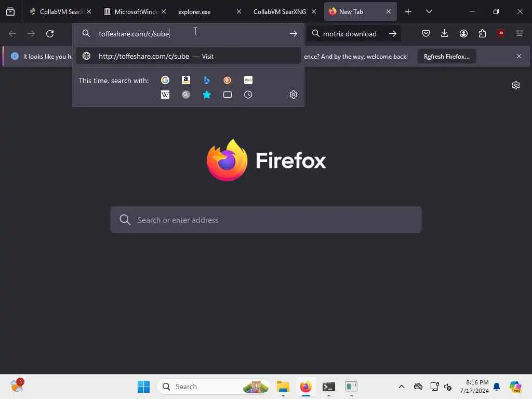Open the Firefox application menu
Viewport: 532px width, 399px height.
coord(520,33)
